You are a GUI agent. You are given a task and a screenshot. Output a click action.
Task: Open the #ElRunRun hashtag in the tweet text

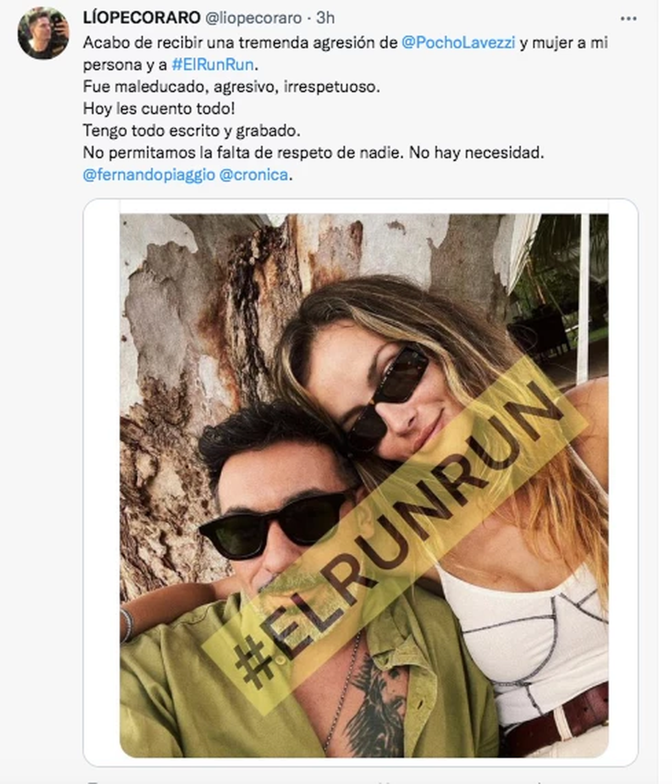tap(213, 64)
